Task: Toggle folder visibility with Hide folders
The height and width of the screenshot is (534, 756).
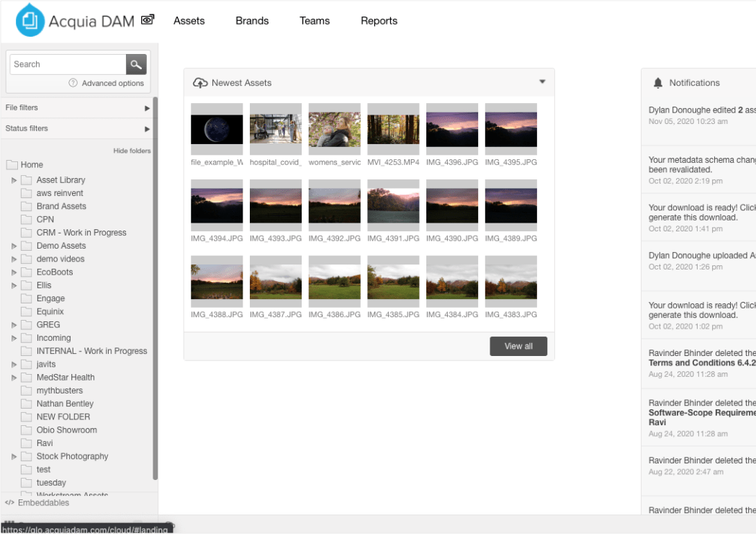Action: click(132, 151)
